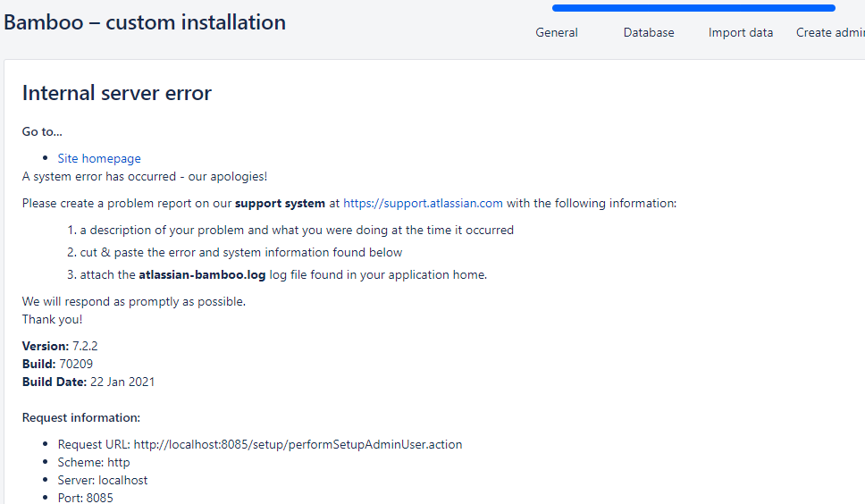This screenshot has width=865, height=504.
Task: Click the bold support system text
Action: (280, 204)
